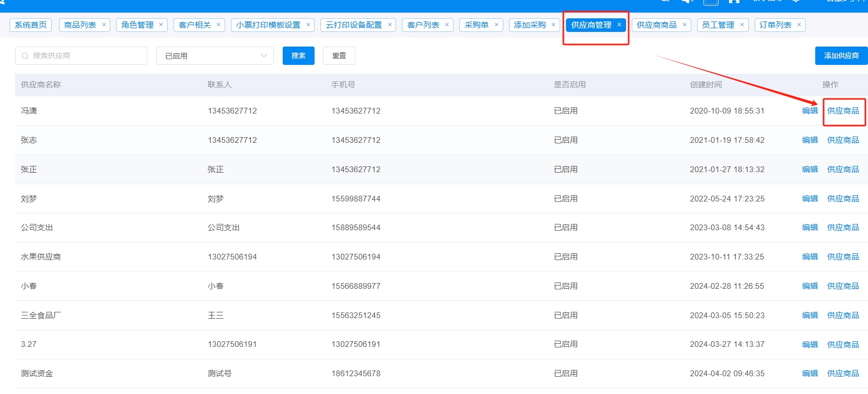Switch to the 系统首页 tab
Image resolution: width=868 pixels, height=394 pixels.
30,25
